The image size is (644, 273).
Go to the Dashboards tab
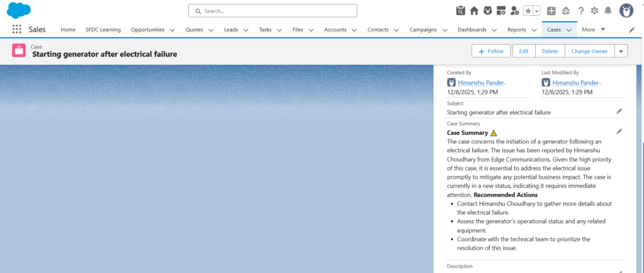coord(472,30)
